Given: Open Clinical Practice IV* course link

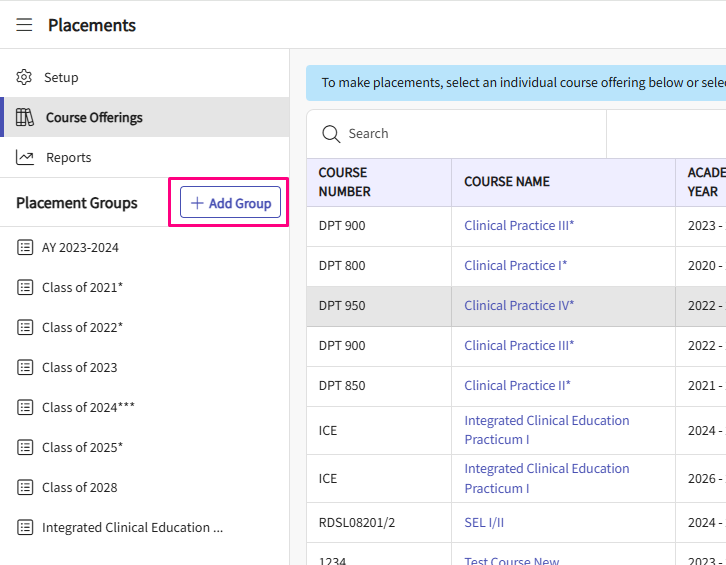Looking at the screenshot, I should pyautogui.click(x=519, y=305).
